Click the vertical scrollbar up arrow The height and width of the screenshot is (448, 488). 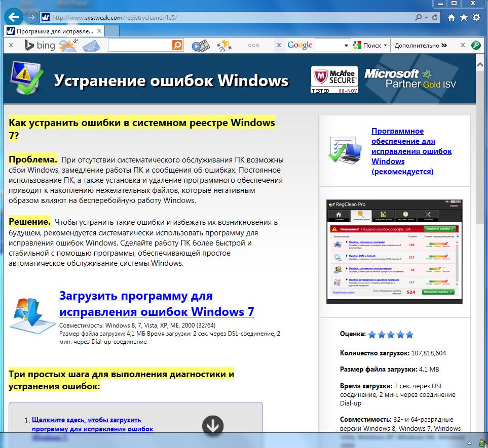tap(480, 65)
